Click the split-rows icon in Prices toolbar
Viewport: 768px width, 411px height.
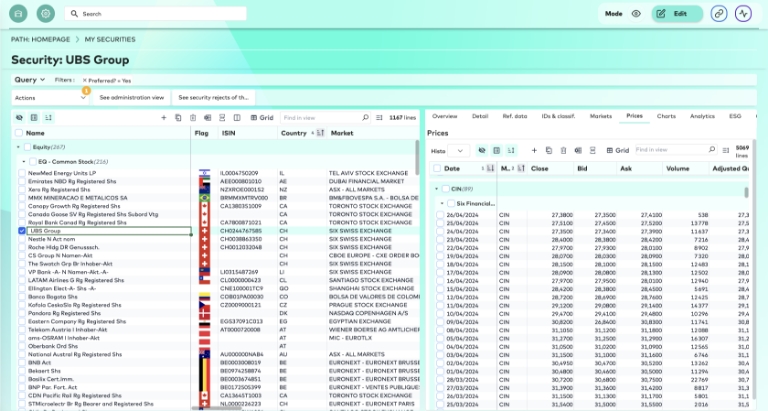pyautogui.click(x=593, y=150)
